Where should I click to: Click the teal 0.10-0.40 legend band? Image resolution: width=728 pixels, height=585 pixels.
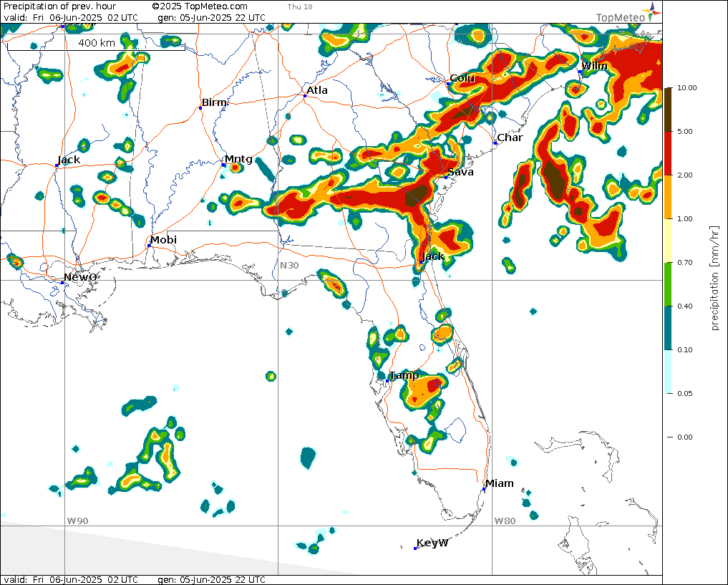click(668, 328)
